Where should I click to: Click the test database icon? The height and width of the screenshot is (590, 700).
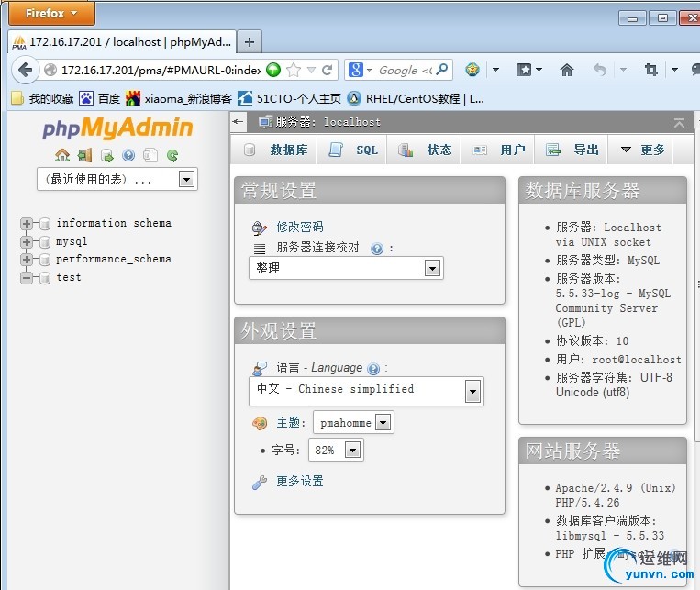45,278
